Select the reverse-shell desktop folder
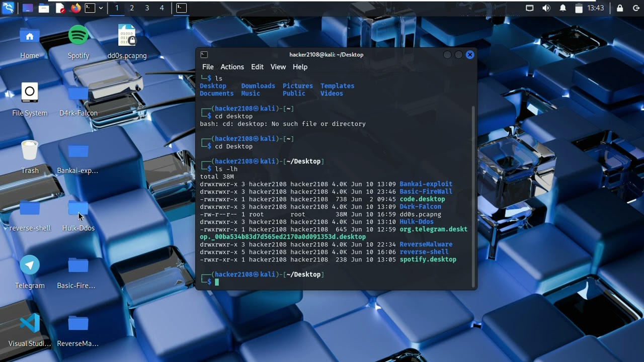The height and width of the screenshot is (362, 644). click(x=30, y=215)
